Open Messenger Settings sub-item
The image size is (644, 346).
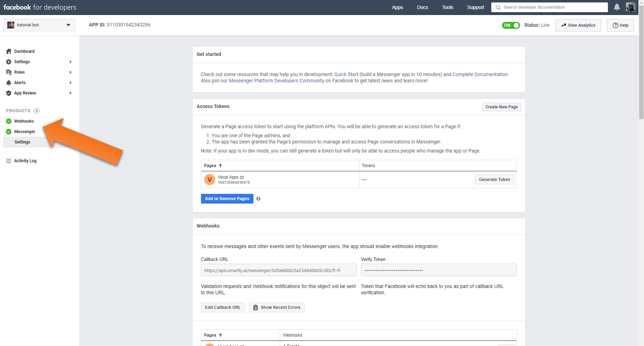pos(22,142)
